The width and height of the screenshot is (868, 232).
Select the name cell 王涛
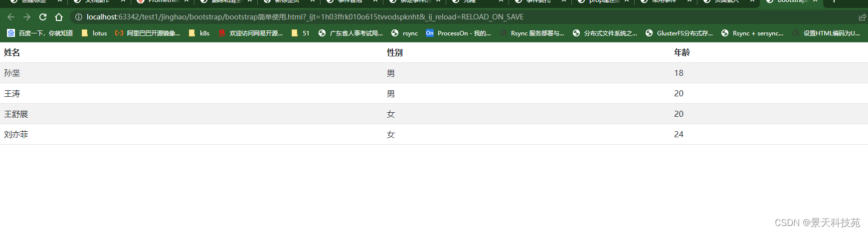[12, 93]
